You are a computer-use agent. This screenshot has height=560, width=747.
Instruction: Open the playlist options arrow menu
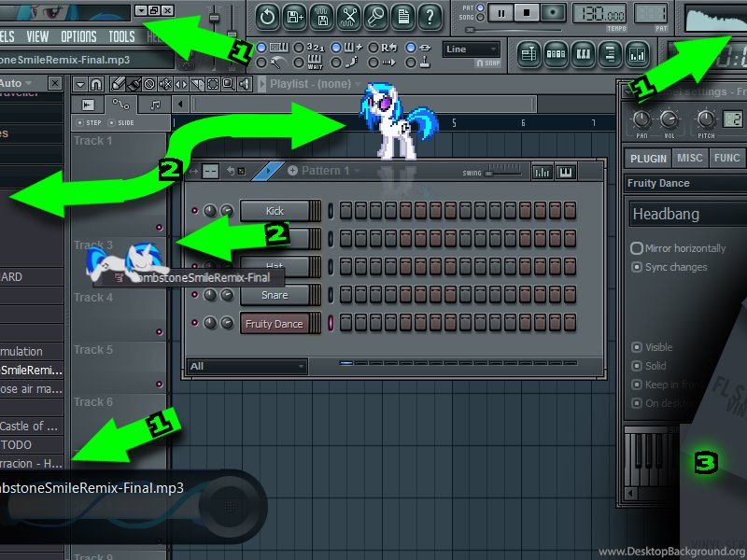click(x=80, y=85)
